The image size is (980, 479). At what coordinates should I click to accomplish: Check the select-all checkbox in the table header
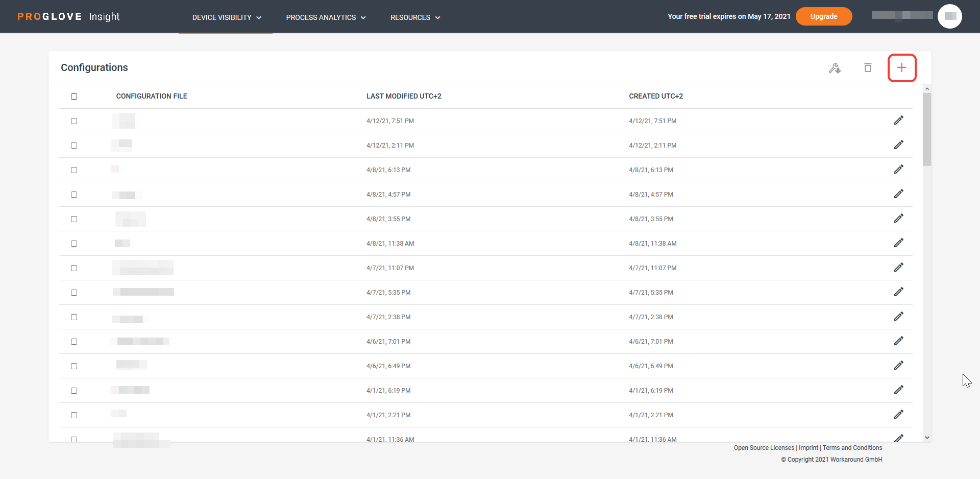74,96
